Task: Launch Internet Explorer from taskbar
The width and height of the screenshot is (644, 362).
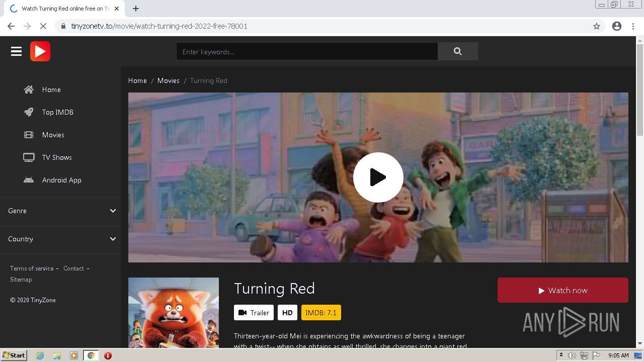Action: point(40,355)
